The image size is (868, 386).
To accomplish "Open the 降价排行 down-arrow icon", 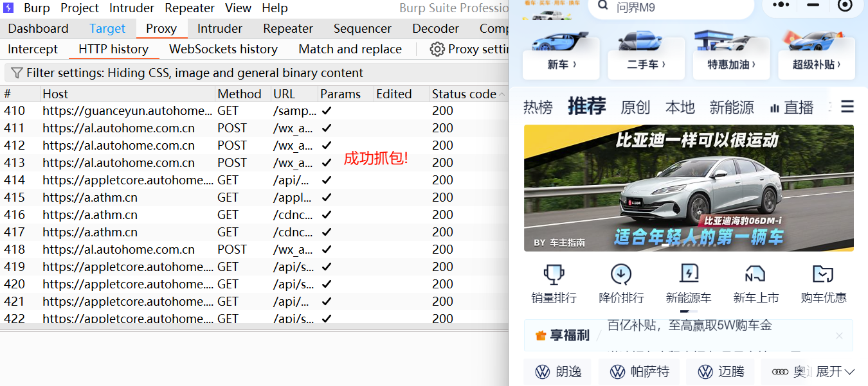I will coord(621,274).
